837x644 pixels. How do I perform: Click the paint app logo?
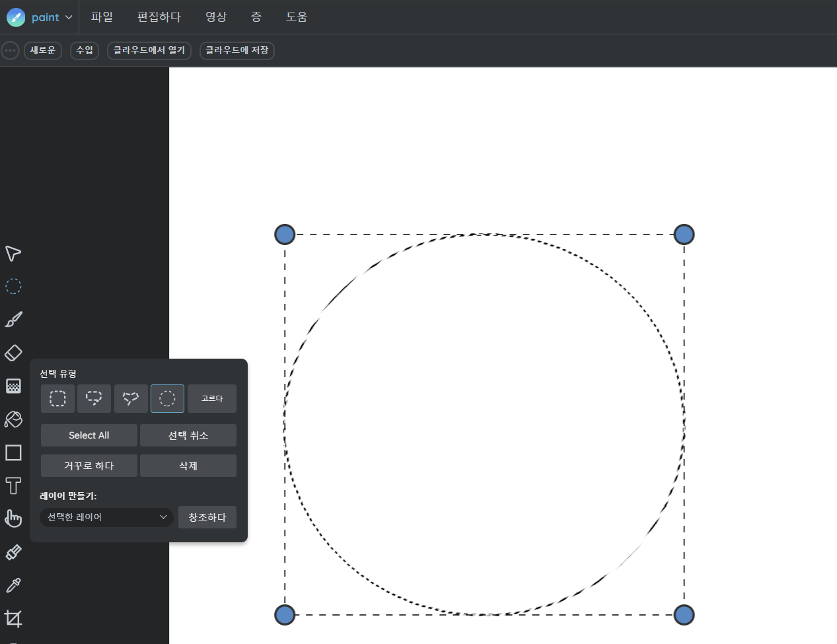pyautogui.click(x=16, y=17)
